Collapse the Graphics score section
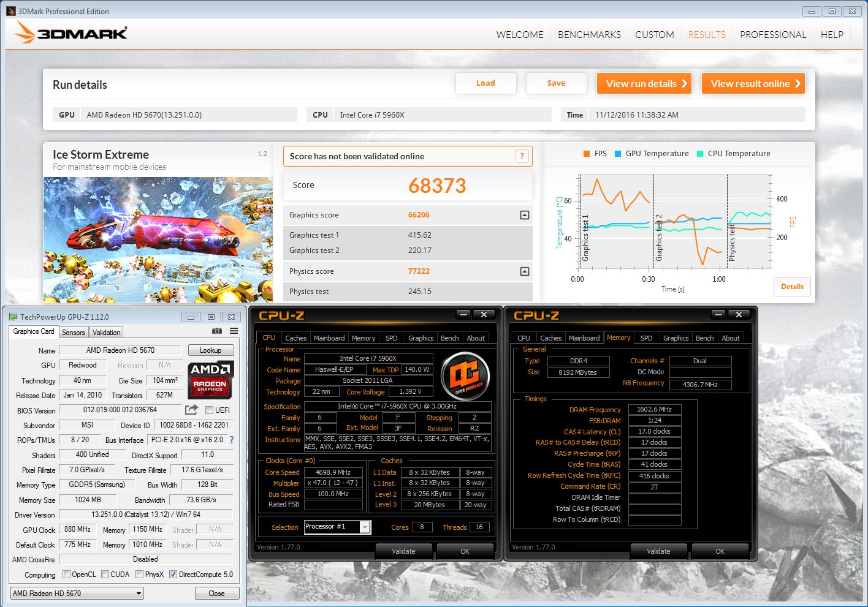 click(x=524, y=215)
